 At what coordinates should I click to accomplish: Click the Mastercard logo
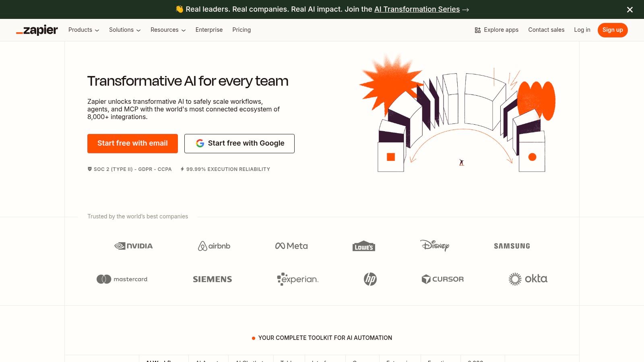pyautogui.click(x=122, y=279)
